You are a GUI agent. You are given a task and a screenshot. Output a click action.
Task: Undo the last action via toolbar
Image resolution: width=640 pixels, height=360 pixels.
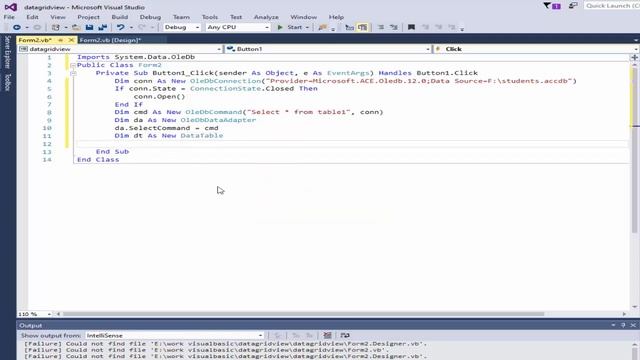point(120,27)
